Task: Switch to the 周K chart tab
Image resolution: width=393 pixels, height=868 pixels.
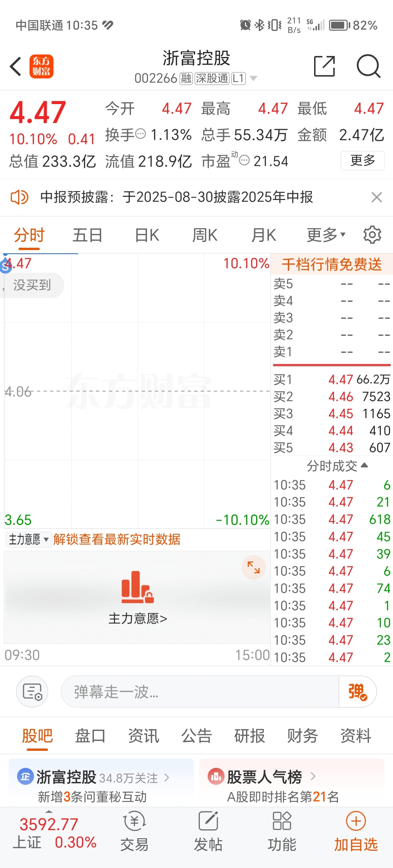Action: pos(205,235)
